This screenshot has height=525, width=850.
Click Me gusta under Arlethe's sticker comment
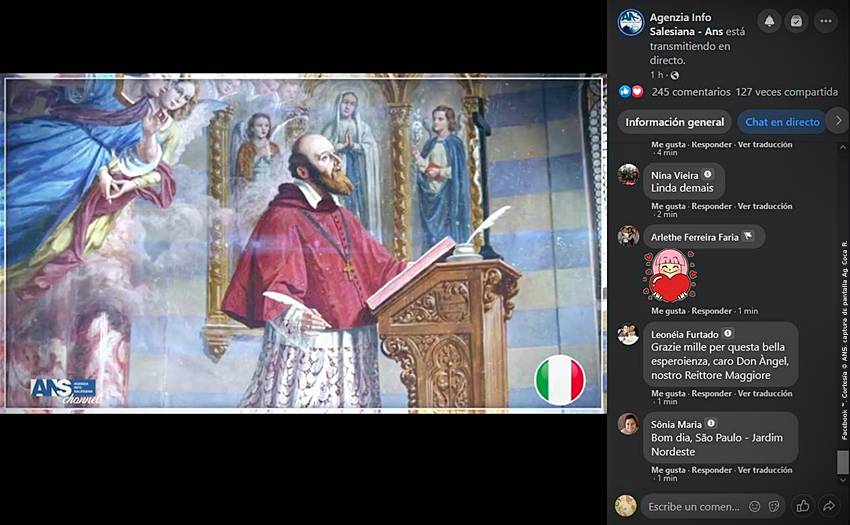(x=668, y=311)
